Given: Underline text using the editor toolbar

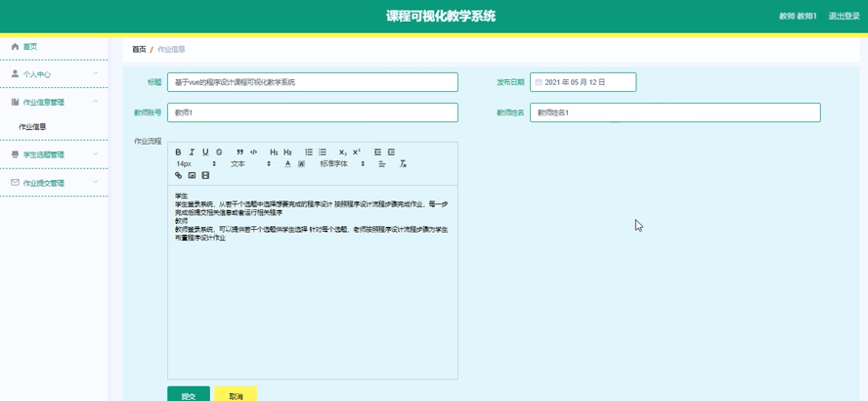Looking at the screenshot, I should (x=205, y=153).
